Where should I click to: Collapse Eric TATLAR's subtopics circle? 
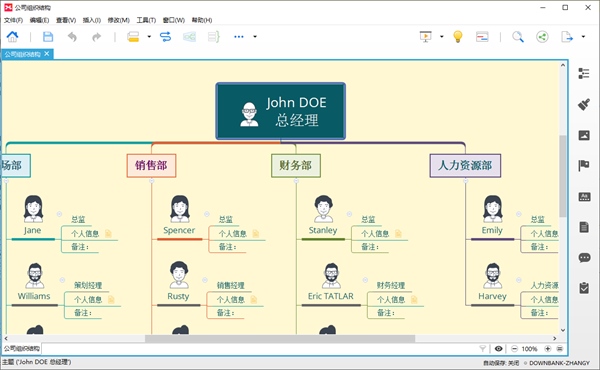point(365,280)
